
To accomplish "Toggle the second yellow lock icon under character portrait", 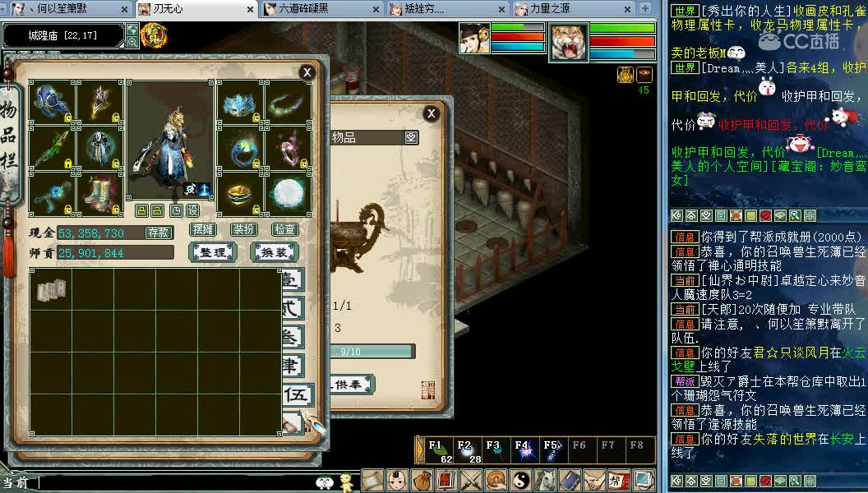I will pyautogui.click(x=157, y=211).
